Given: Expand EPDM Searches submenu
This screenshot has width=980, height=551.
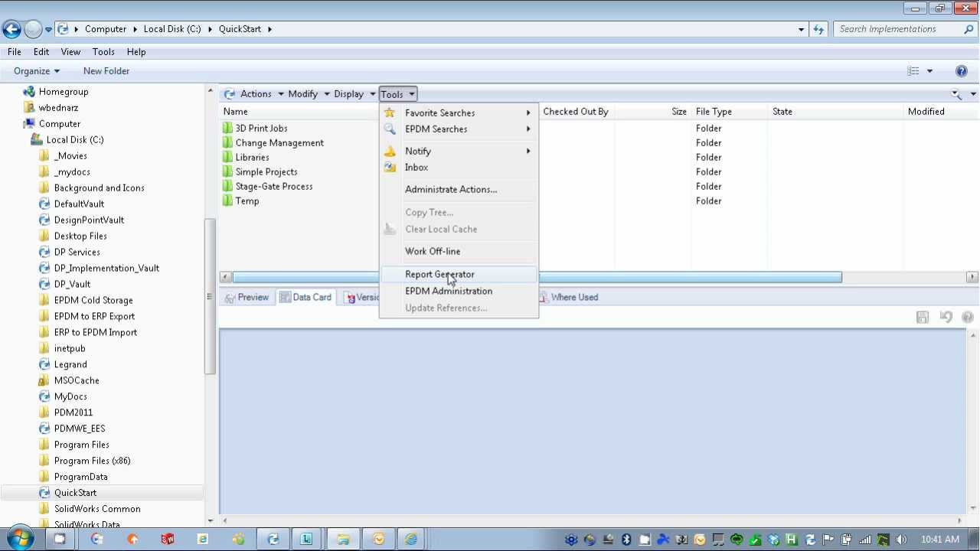Looking at the screenshot, I should click(459, 129).
